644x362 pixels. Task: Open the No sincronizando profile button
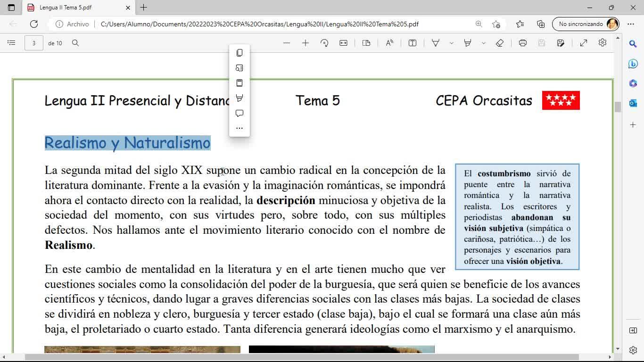coord(586,24)
